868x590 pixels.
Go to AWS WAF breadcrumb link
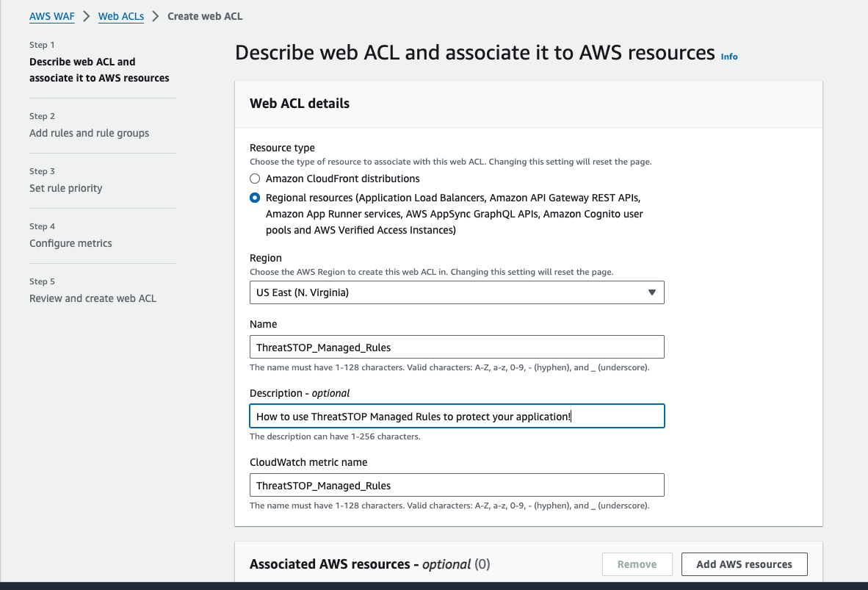pos(51,16)
